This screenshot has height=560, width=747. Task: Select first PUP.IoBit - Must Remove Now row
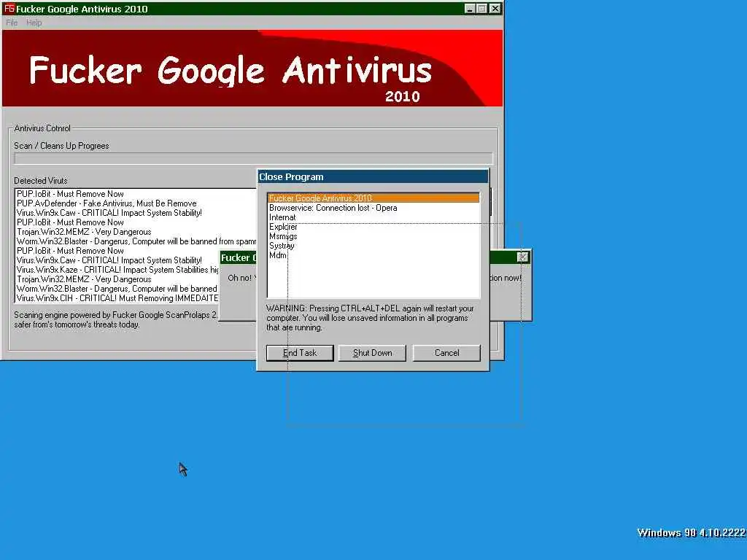tap(136, 194)
